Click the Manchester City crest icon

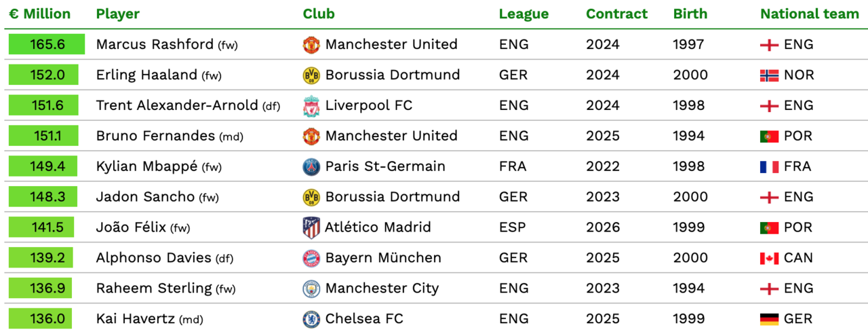tap(311, 289)
